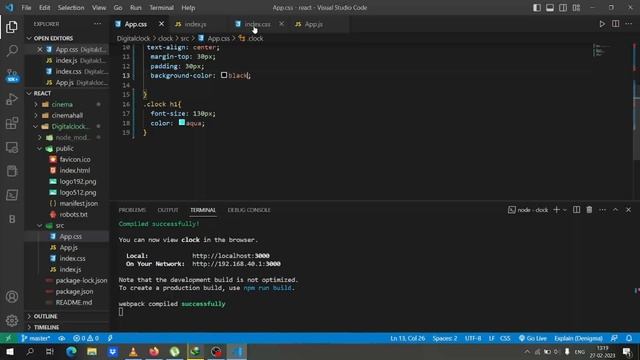This screenshot has width=640, height=360.
Task: Close the terminal panel
Action: click(629, 210)
